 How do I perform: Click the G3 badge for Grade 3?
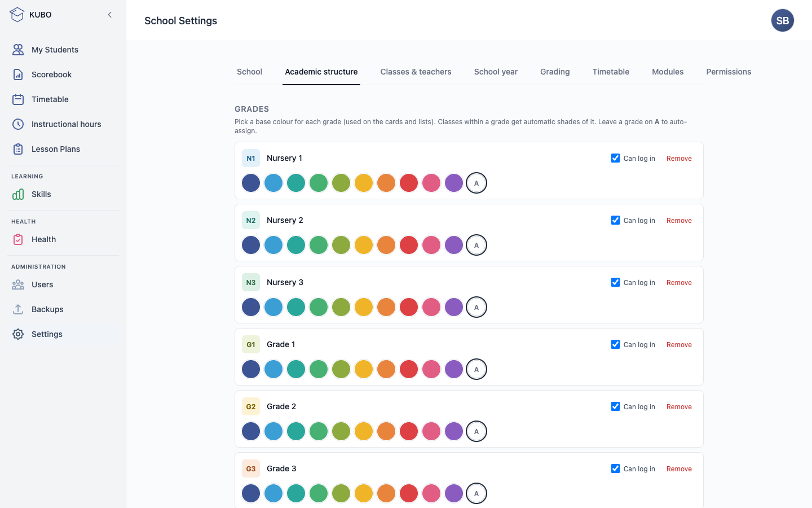tap(251, 468)
